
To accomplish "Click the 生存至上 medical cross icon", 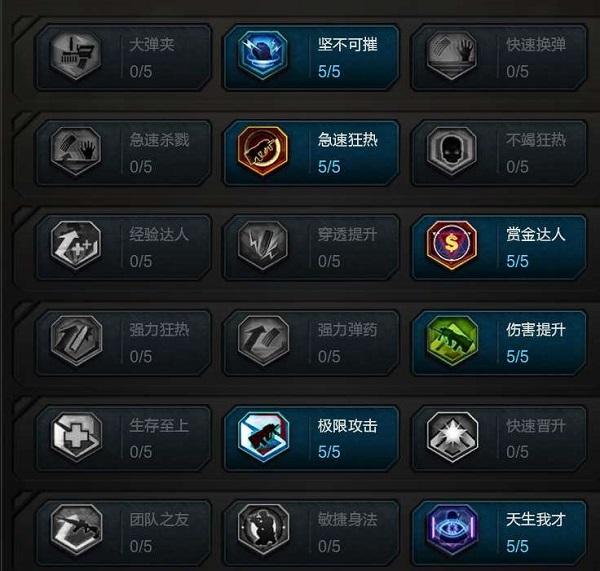I will [76, 436].
